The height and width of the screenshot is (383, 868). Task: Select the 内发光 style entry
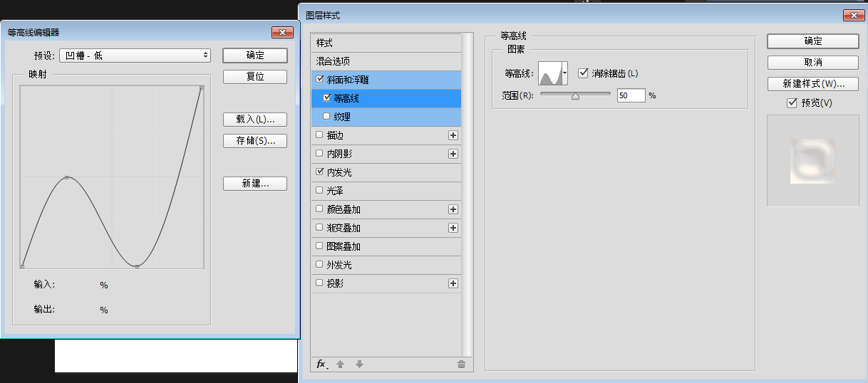tap(339, 172)
